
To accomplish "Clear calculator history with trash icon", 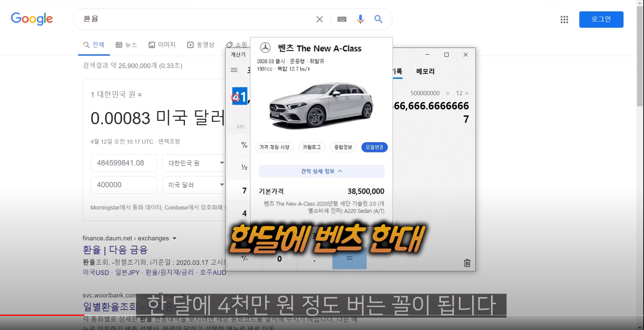I will point(467,263).
